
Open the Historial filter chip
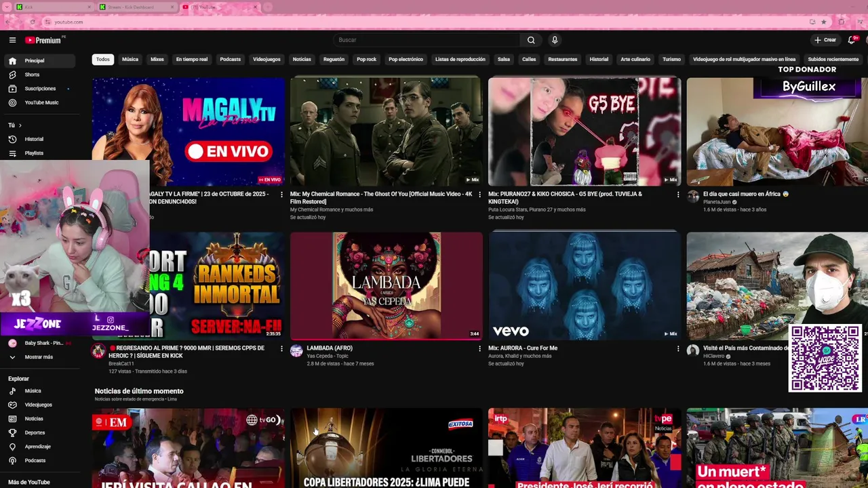(599, 60)
